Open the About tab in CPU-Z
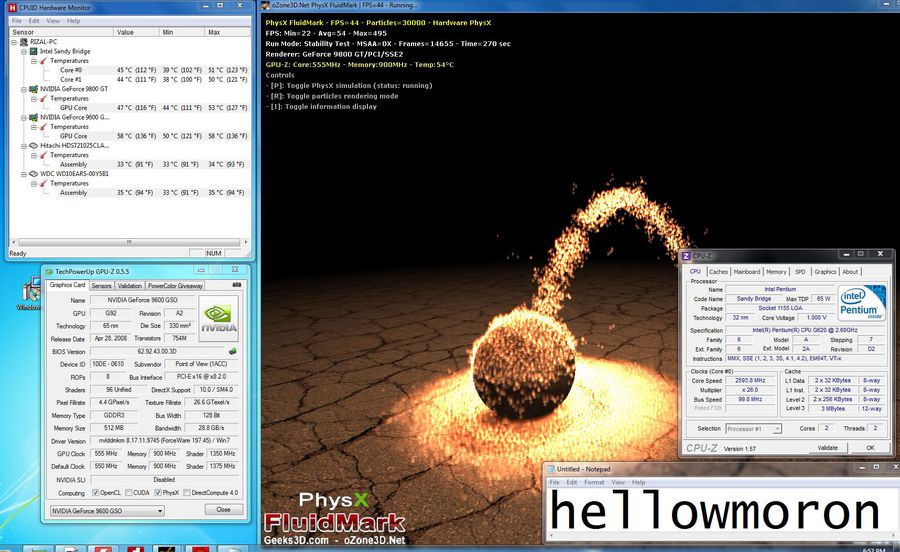900x552 pixels. pyautogui.click(x=850, y=272)
